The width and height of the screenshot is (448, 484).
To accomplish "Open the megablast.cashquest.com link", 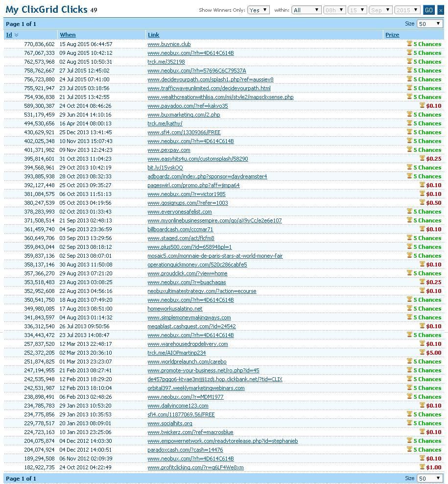I will [x=191, y=326].
